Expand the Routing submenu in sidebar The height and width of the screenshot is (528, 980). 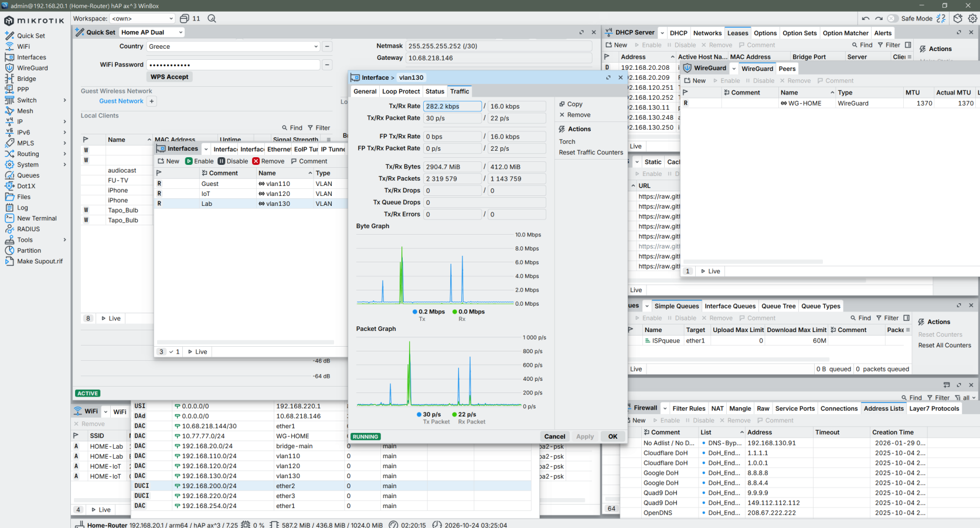click(64, 154)
